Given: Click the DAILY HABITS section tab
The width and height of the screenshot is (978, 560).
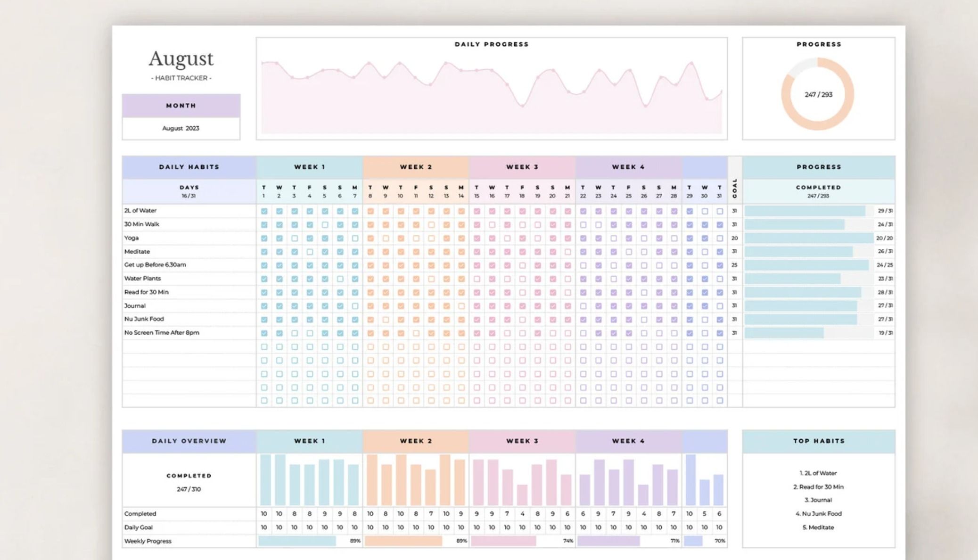Looking at the screenshot, I should (190, 166).
